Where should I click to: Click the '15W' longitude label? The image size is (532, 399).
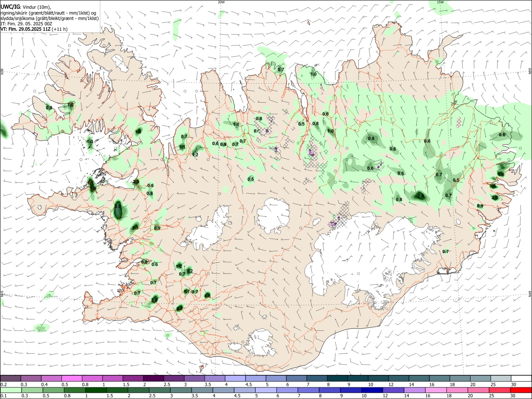[440, 2]
